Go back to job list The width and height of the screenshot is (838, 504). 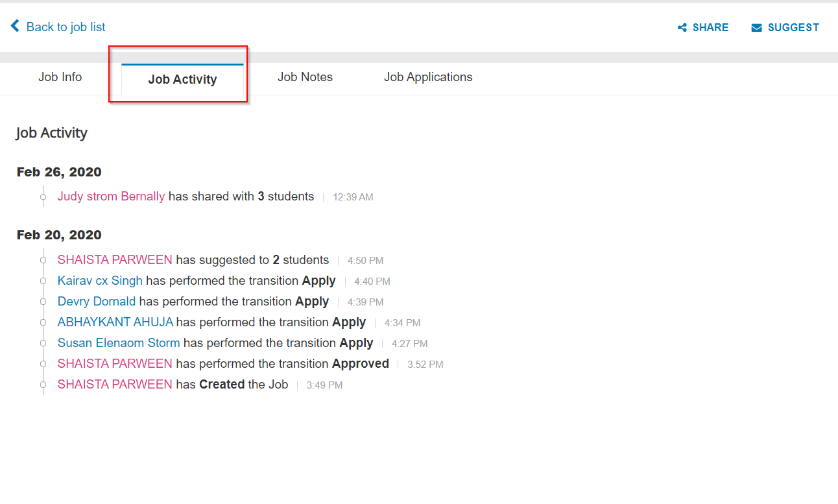[66, 27]
